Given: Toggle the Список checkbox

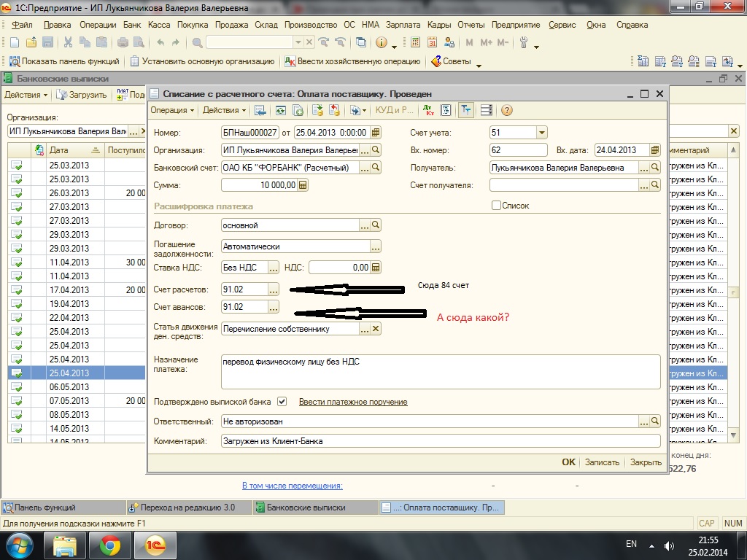Looking at the screenshot, I should pyautogui.click(x=497, y=206).
